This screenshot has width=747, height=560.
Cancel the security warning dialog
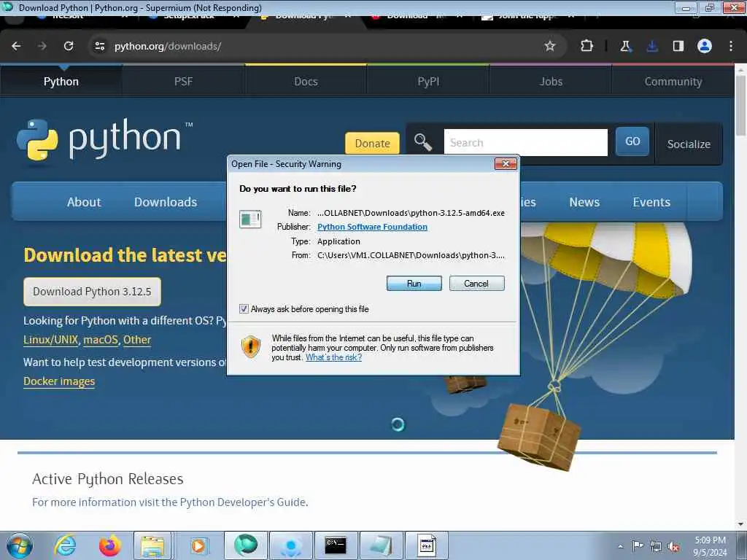point(476,284)
